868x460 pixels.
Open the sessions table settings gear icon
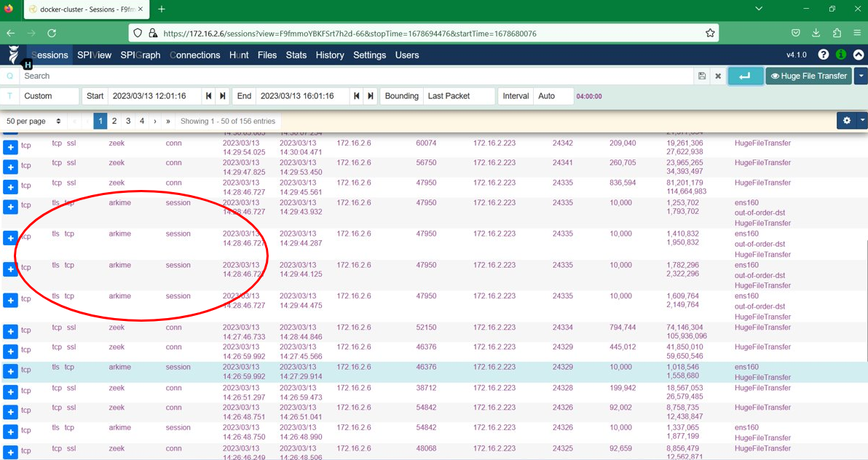click(x=846, y=121)
